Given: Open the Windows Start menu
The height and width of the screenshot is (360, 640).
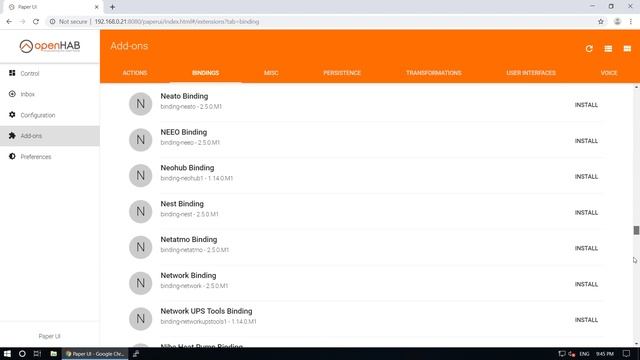Looking at the screenshot, I should (7, 354).
